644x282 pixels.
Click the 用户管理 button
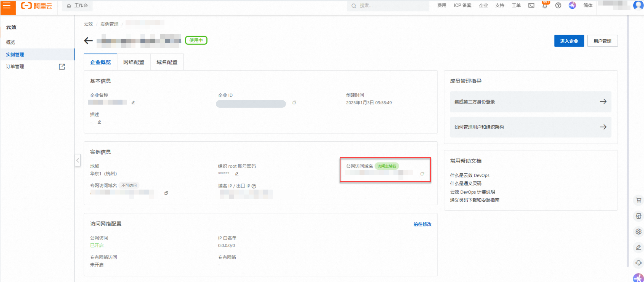pos(603,41)
